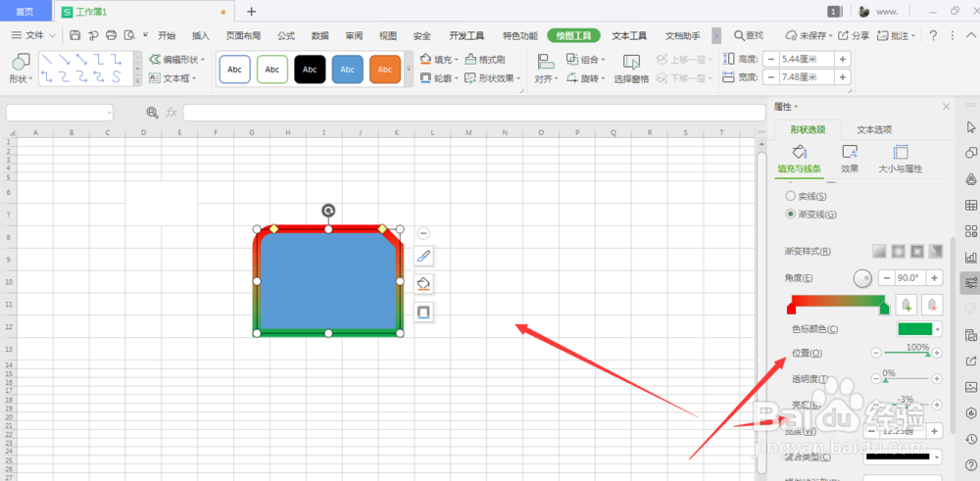The image size is (980, 481).
Task: Increase 位置 position with plus button
Action: click(x=937, y=353)
